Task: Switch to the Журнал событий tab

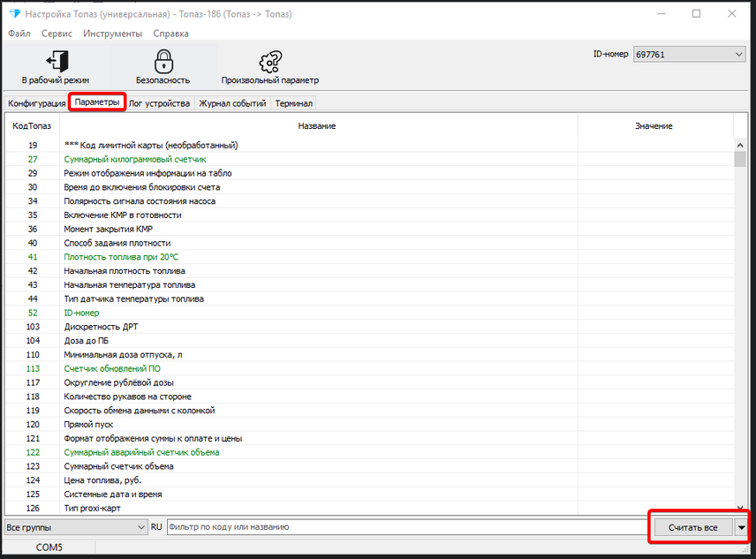Action: coord(232,103)
